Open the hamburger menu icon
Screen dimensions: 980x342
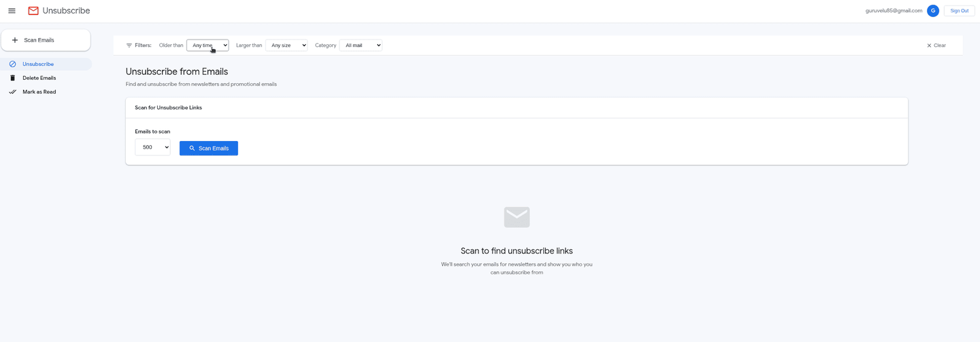tap(12, 11)
